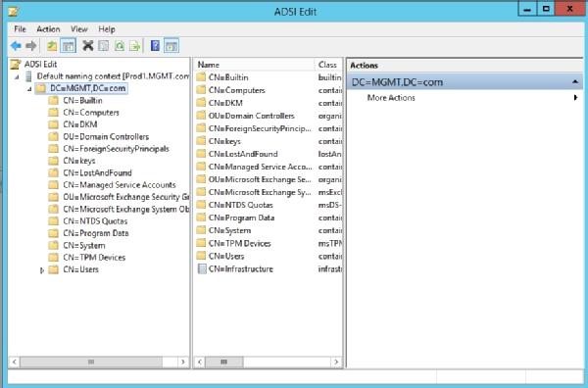
Task: Select CN=Builtin in the tree
Action: click(82, 101)
